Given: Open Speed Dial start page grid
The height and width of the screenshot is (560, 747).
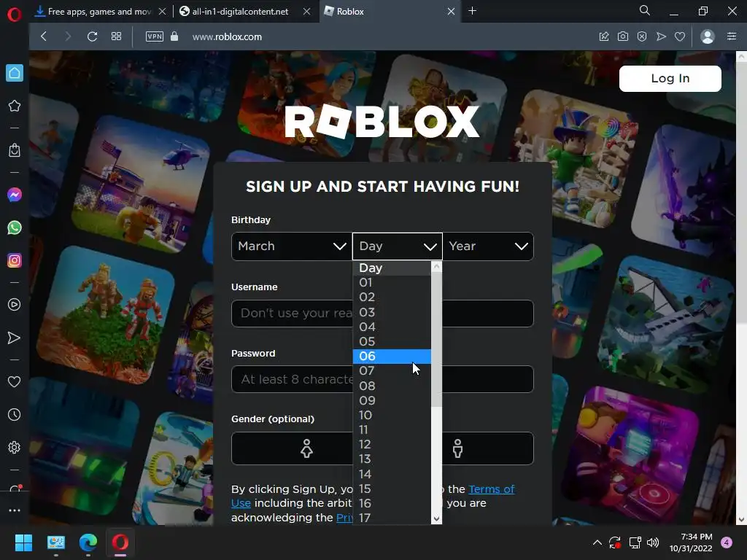Looking at the screenshot, I should coord(116,36).
